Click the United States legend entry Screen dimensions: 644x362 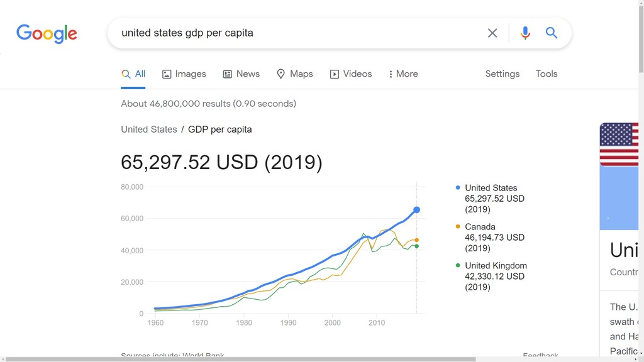tap(491, 188)
